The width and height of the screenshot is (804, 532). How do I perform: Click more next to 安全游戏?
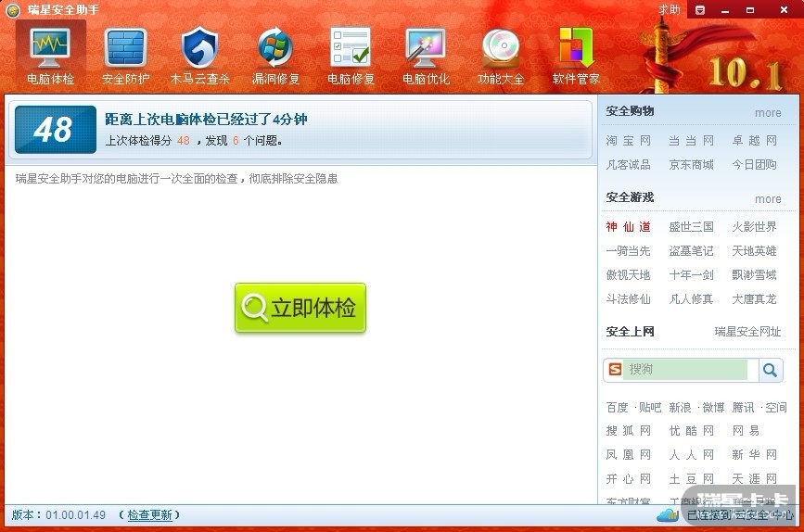tap(768, 199)
